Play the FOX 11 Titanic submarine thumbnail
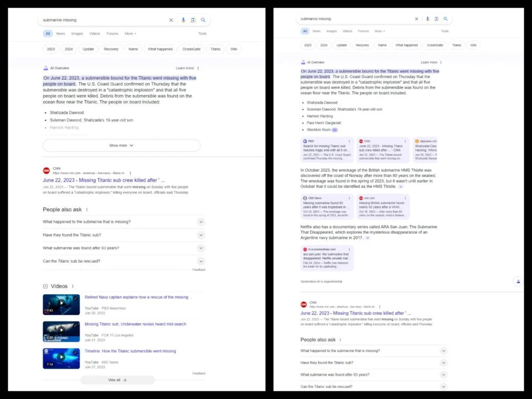The image size is (532, 399). (x=62, y=331)
